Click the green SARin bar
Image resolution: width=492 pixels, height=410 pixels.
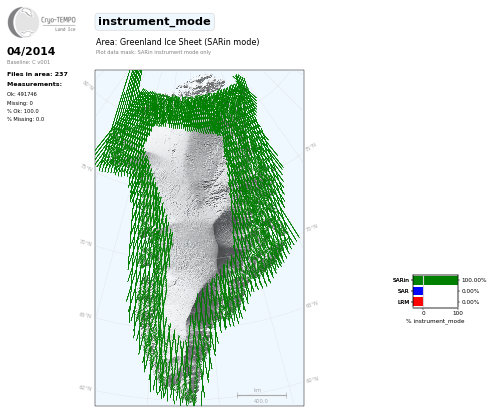435,280
